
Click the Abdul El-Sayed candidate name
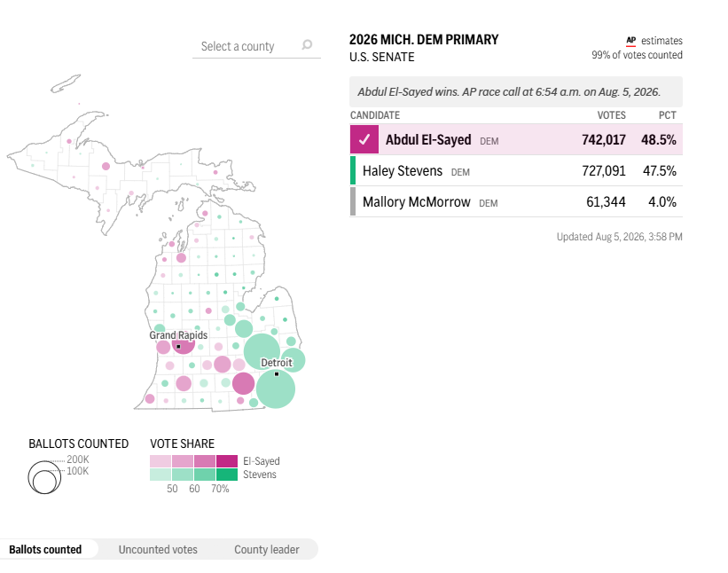click(428, 139)
